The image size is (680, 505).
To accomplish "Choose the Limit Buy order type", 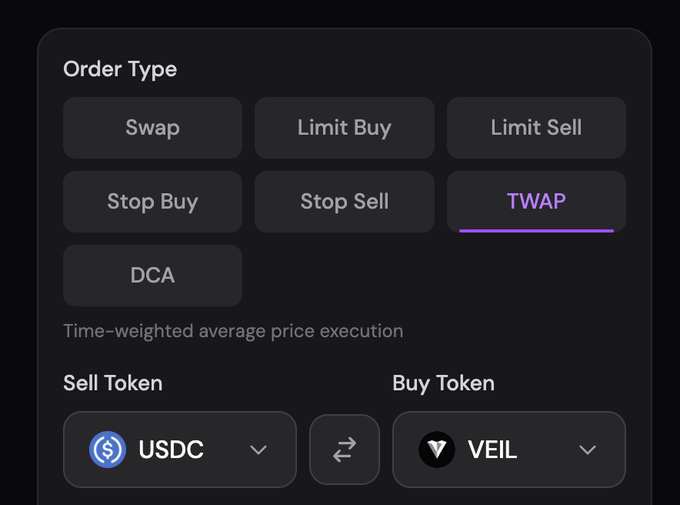I will click(344, 128).
